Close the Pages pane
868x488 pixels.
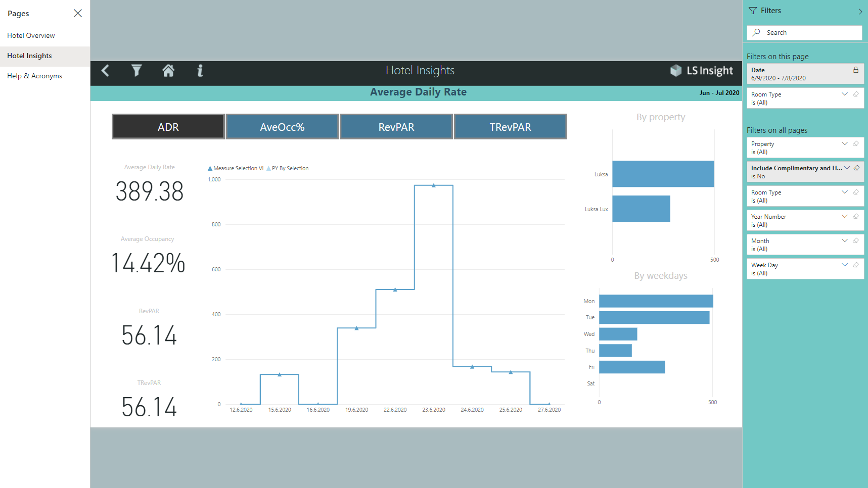[x=78, y=13]
